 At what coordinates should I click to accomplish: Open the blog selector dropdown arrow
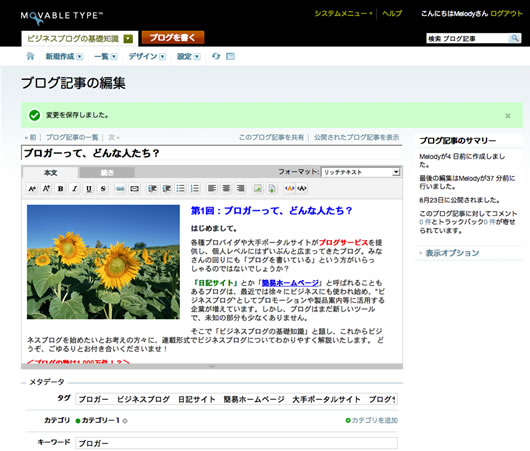pyautogui.click(x=128, y=39)
